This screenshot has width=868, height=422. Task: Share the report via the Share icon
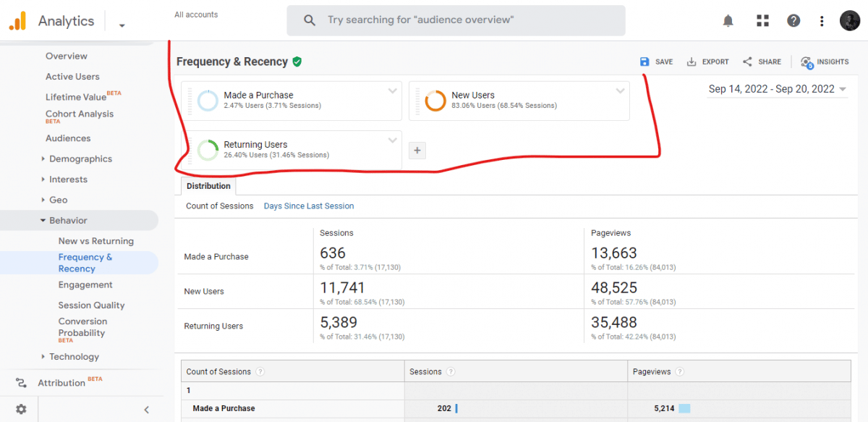tap(761, 62)
